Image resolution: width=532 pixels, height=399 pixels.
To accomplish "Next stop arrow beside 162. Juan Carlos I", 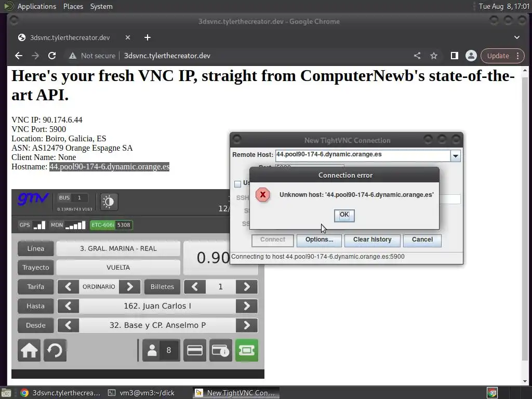I will click(247, 306).
